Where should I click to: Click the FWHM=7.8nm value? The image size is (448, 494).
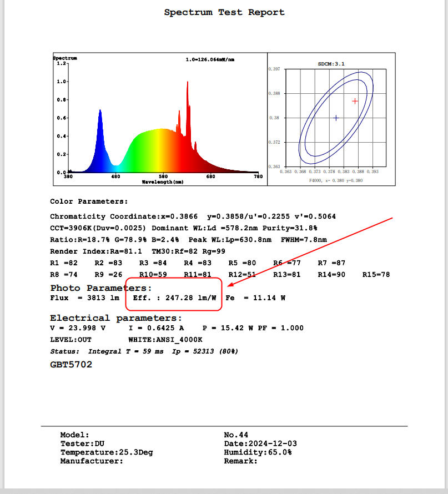pyautogui.click(x=304, y=240)
